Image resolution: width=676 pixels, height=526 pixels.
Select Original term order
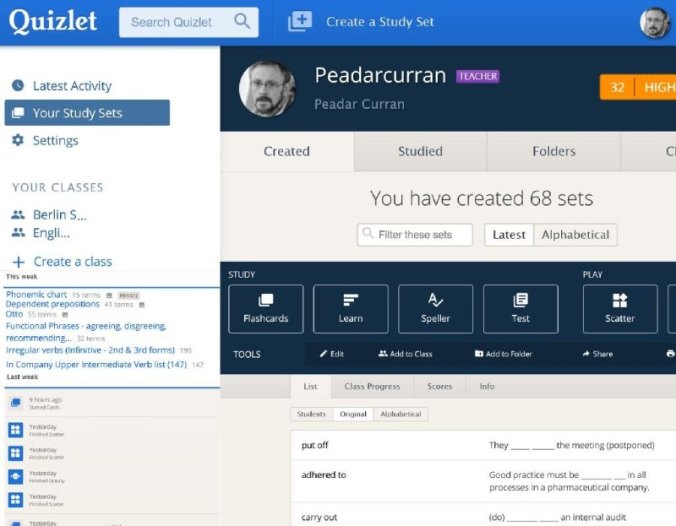(x=353, y=414)
